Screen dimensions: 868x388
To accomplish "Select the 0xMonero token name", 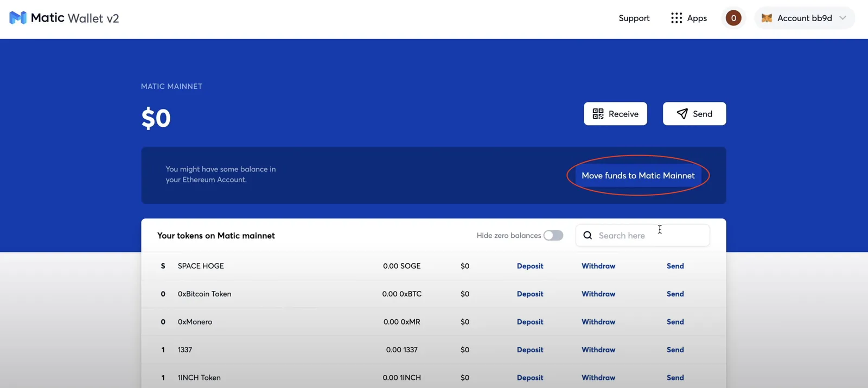I will tap(195, 322).
